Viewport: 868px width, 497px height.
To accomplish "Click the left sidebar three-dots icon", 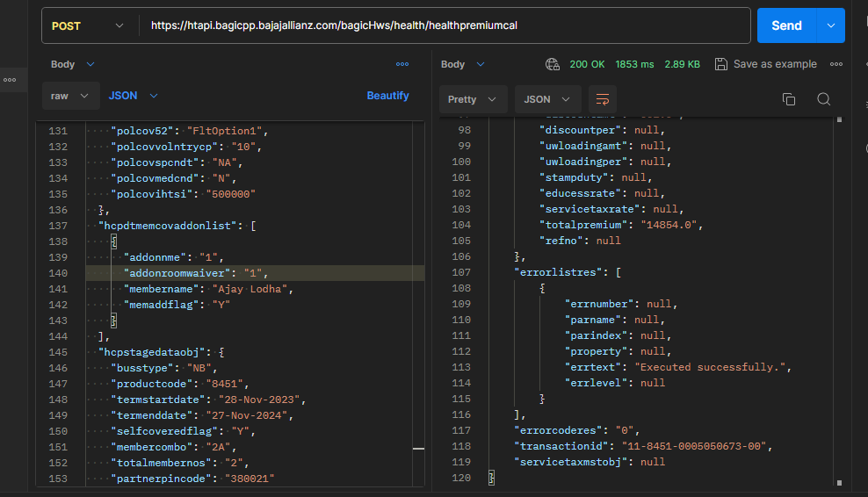I will coord(10,80).
